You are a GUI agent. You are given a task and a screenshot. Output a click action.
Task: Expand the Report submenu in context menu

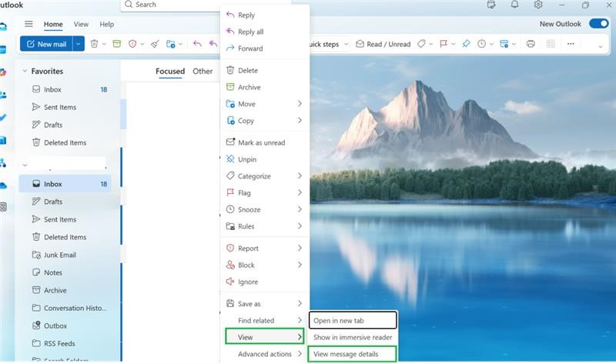tap(264, 249)
